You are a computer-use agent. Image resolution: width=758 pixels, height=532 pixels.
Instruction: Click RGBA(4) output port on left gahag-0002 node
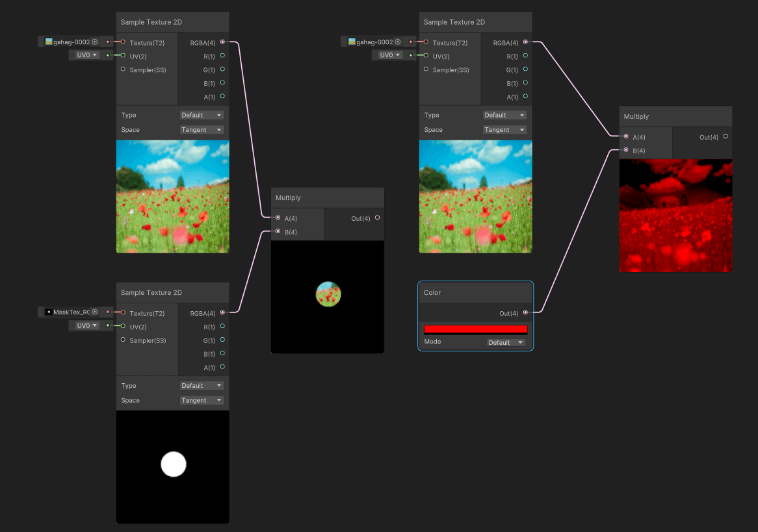(x=222, y=42)
